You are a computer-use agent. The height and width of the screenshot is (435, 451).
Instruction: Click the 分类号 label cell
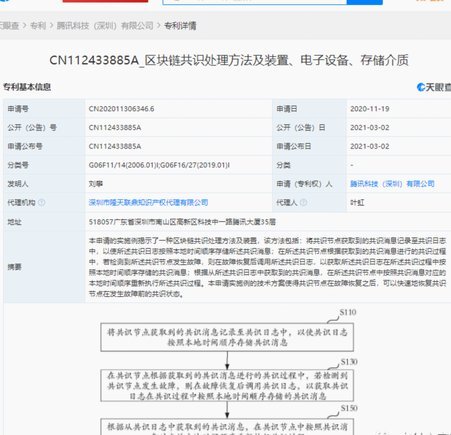(44, 165)
